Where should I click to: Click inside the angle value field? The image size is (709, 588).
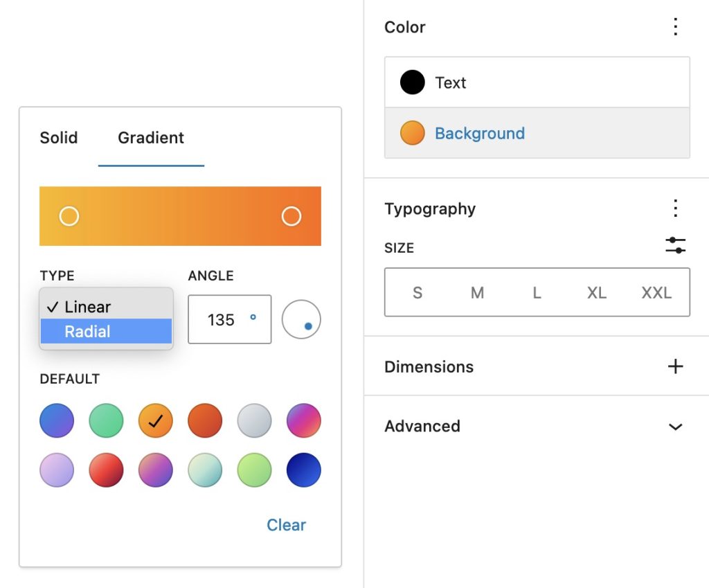pyautogui.click(x=222, y=319)
